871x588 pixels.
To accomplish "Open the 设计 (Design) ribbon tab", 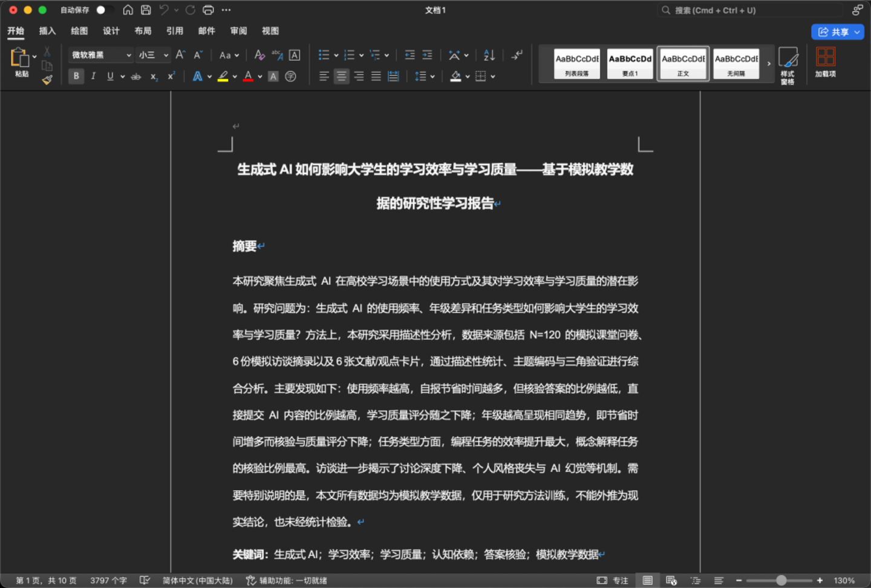I will click(x=111, y=31).
